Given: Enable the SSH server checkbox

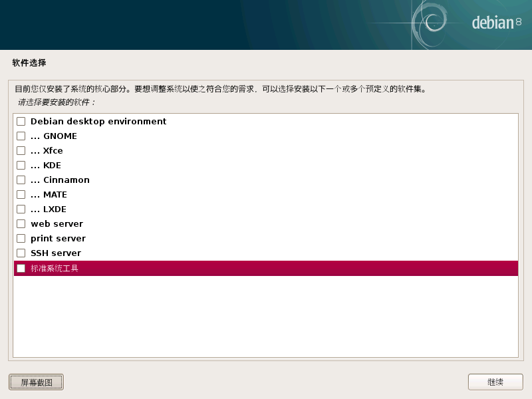Looking at the screenshot, I should 21,253.
